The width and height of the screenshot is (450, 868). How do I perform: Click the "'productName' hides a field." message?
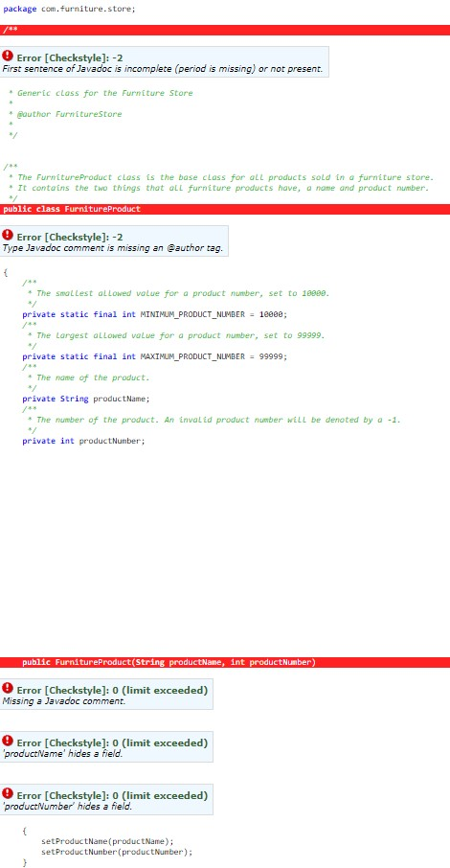(62, 754)
